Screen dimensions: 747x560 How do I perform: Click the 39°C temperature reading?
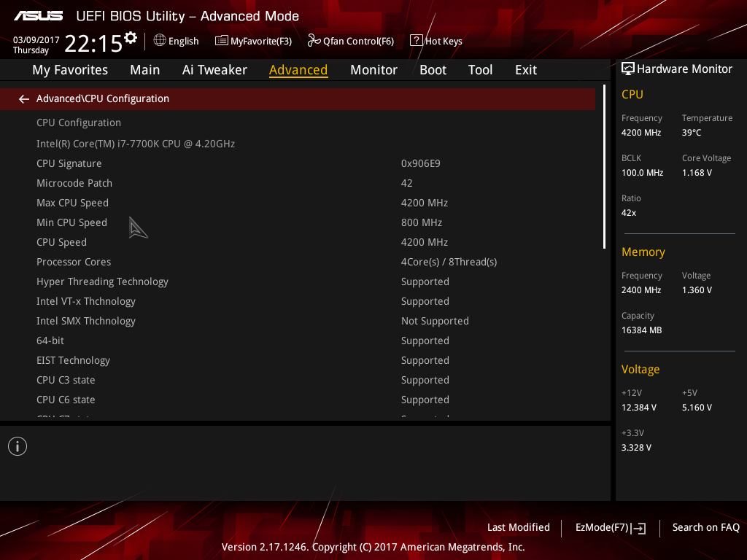pos(692,133)
